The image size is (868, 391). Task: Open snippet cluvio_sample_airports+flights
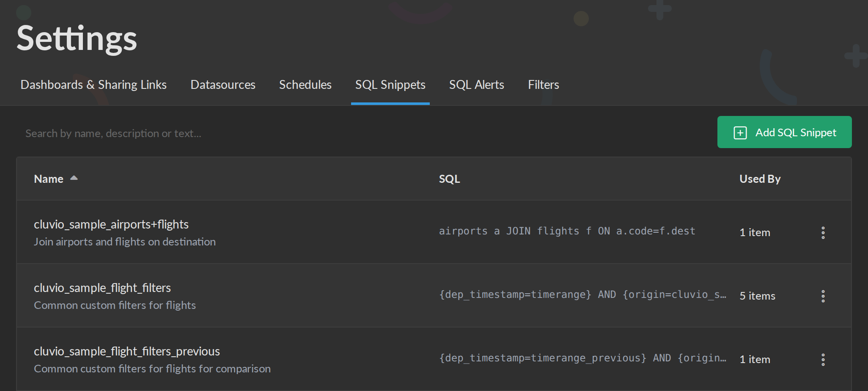(111, 224)
